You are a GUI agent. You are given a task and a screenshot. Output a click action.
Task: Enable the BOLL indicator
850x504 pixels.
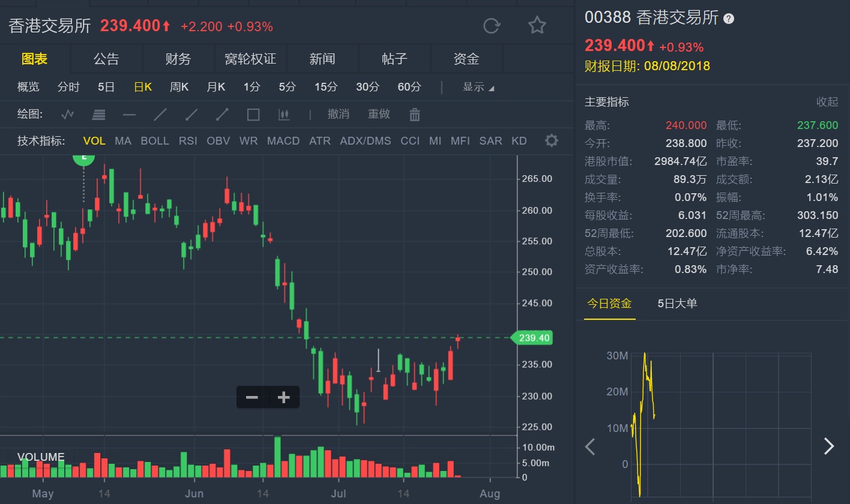tap(155, 141)
